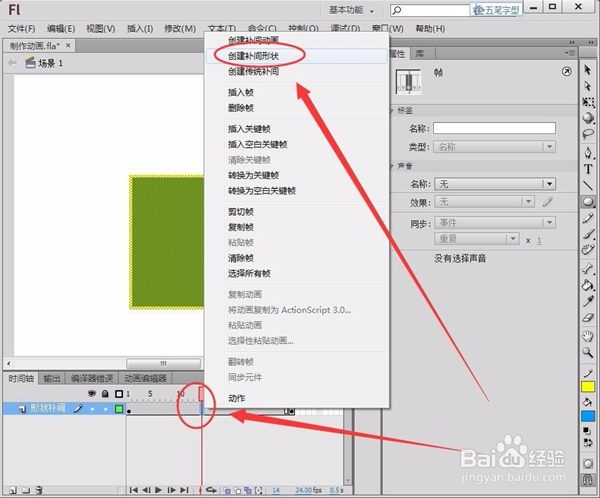600x498 pixels.
Task: Open the 基本功能 workspace dropdown
Action: 351,10
